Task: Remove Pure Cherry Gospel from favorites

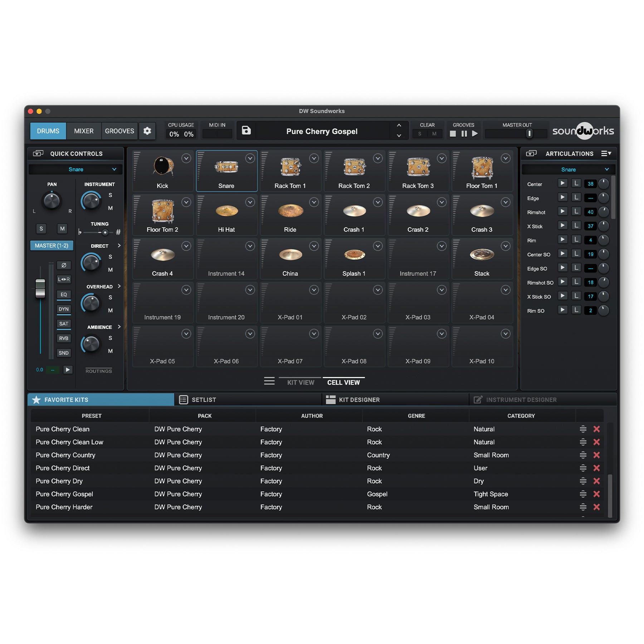Action: pyautogui.click(x=596, y=494)
